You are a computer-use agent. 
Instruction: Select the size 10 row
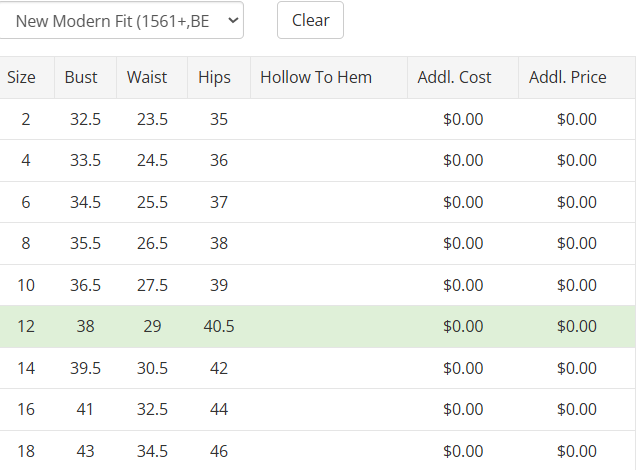tap(26, 285)
